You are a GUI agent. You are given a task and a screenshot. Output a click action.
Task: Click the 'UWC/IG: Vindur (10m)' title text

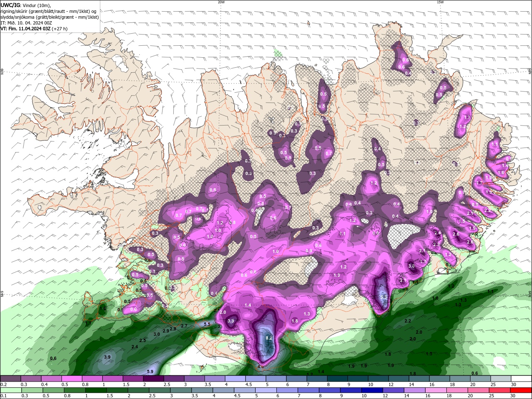25,5
